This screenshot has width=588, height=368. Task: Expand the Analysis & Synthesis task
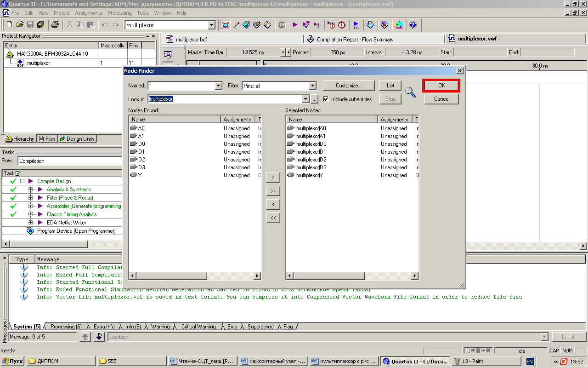click(x=31, y=190)
